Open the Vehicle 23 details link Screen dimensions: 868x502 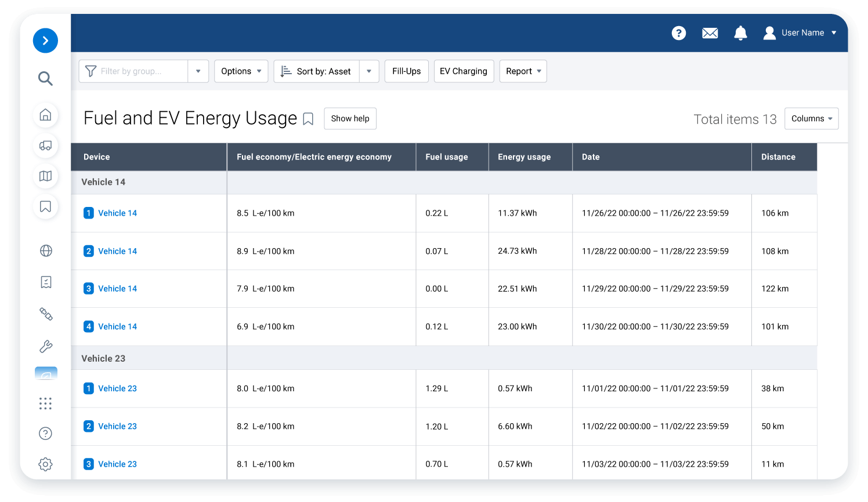point(117,388)
